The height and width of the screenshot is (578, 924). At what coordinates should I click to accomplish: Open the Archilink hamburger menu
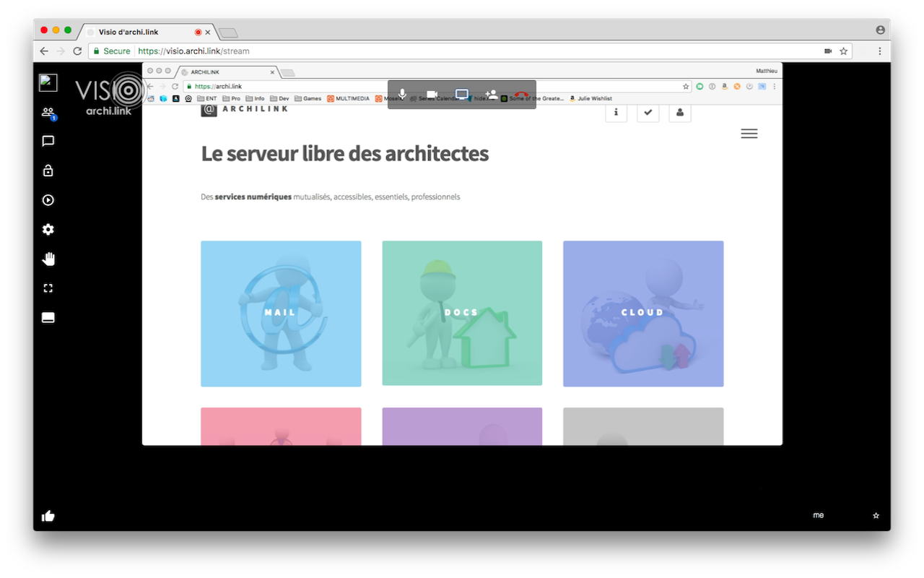point(749,134)
